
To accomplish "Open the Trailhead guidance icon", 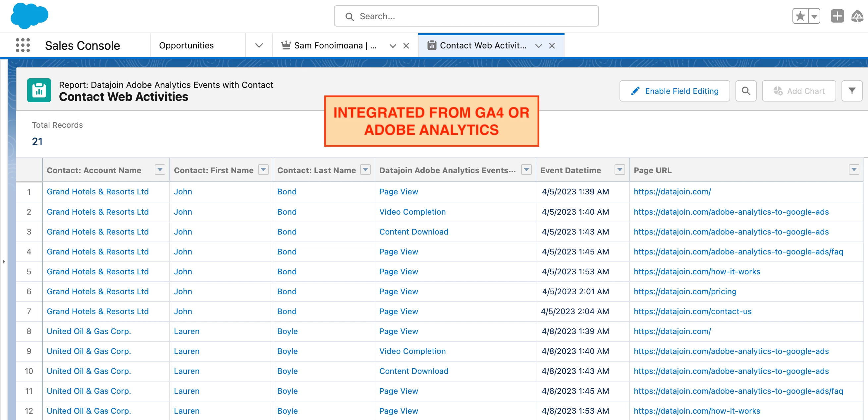I will point(857,16).
